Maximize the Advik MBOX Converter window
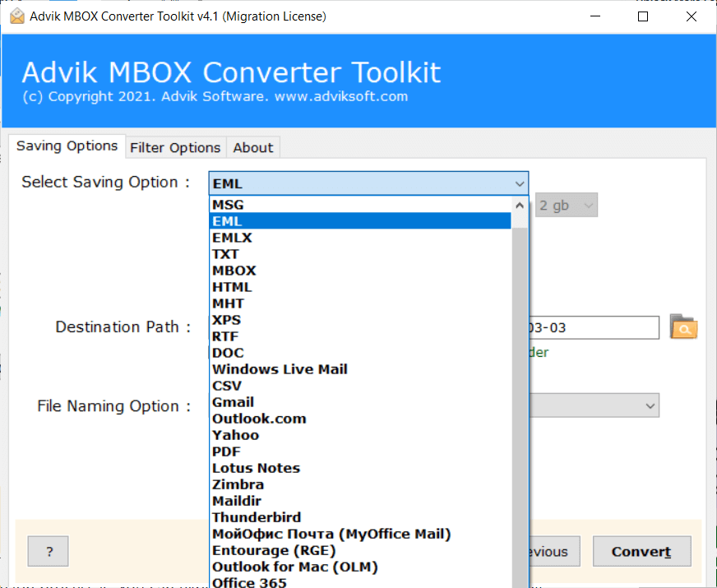Image resolution: width=717 pixels, height=588 pixels. [x=643, y=16]
